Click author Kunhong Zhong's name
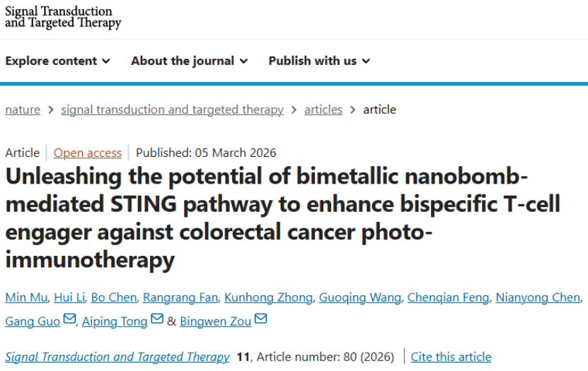 click(x=269, y=298)
